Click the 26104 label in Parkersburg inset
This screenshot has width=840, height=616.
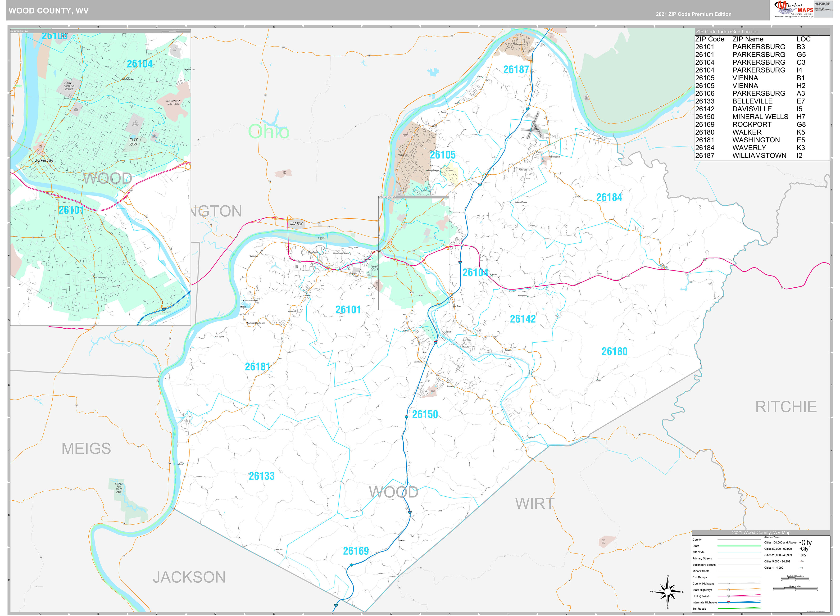139,64
